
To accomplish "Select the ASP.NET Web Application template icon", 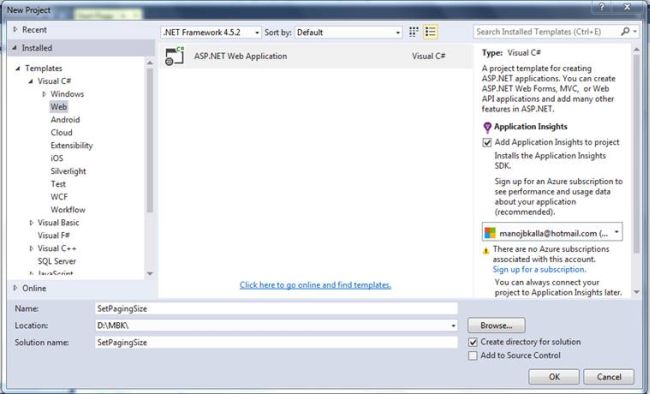I will (x=174, y=56).
